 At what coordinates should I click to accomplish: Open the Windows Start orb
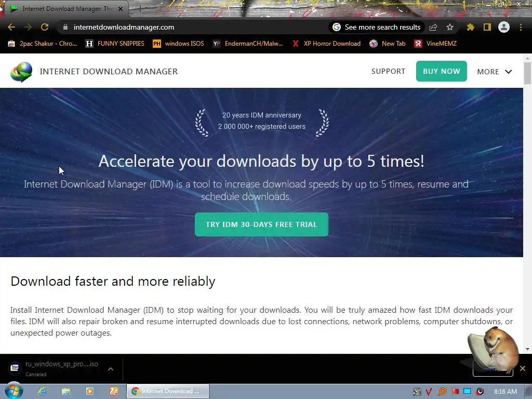pos(14,391)
